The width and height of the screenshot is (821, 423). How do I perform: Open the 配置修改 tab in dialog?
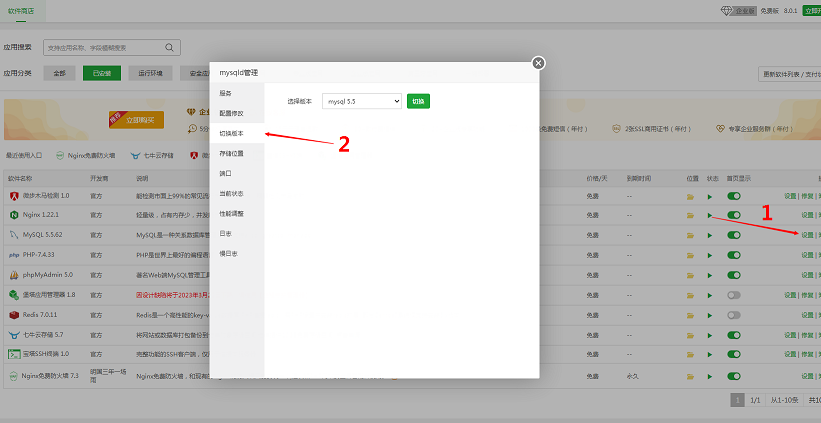coord(231,113)
